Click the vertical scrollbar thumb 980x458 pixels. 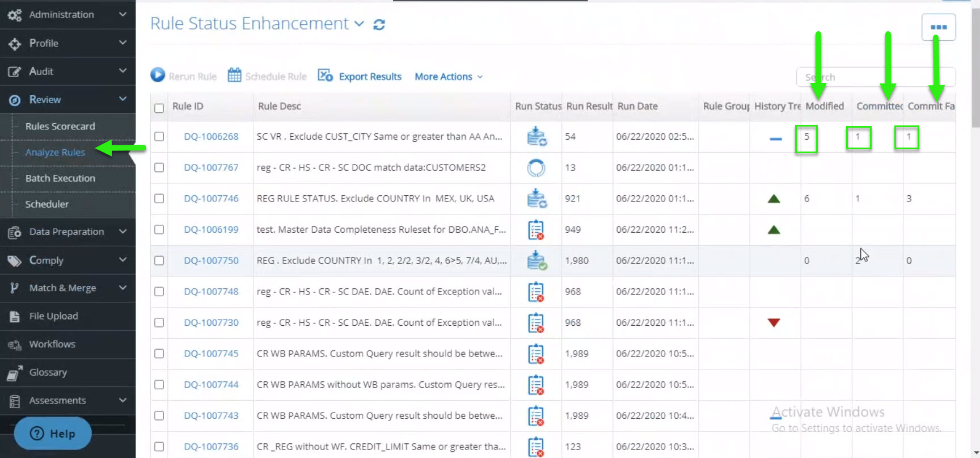975,68
